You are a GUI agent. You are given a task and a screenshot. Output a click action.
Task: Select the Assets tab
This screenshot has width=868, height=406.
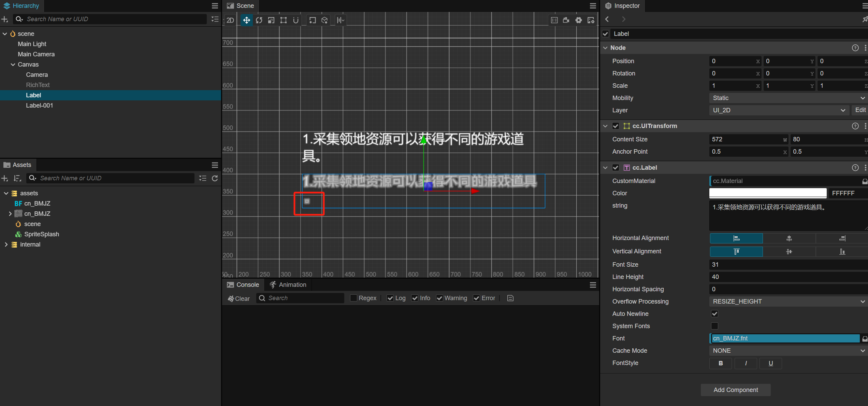[x=17, y=165]
